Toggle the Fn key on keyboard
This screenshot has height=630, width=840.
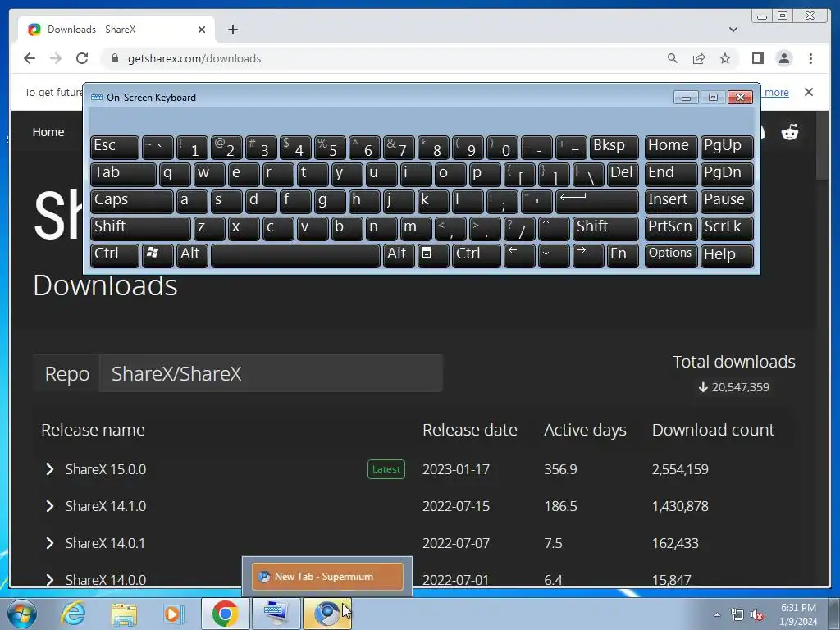tap(623, 255)
